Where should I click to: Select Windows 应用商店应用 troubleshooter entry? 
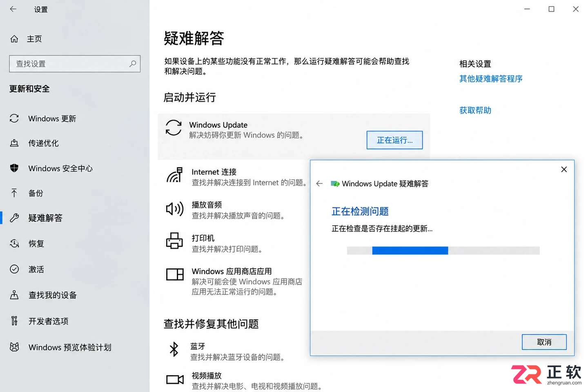click(234, 281)
